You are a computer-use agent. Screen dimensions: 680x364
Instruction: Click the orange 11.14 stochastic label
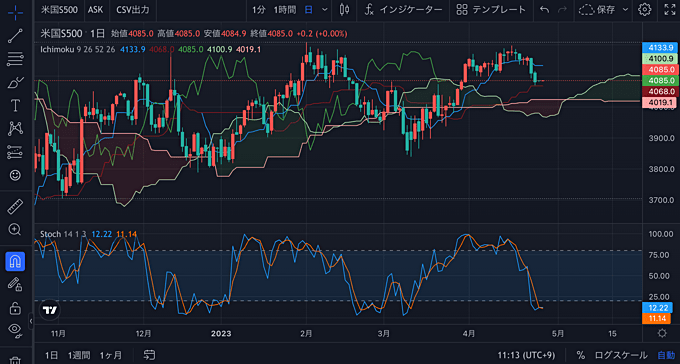658,319
